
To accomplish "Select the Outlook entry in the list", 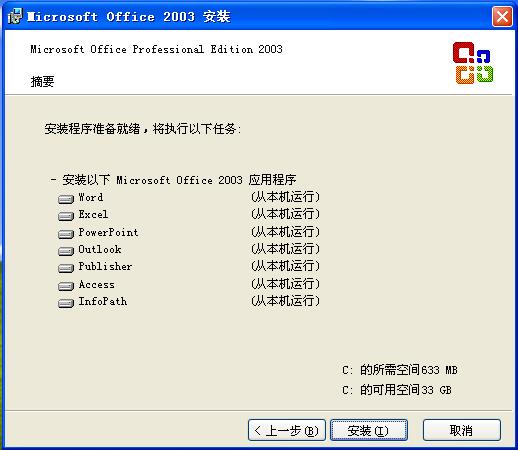I will 100,249.
